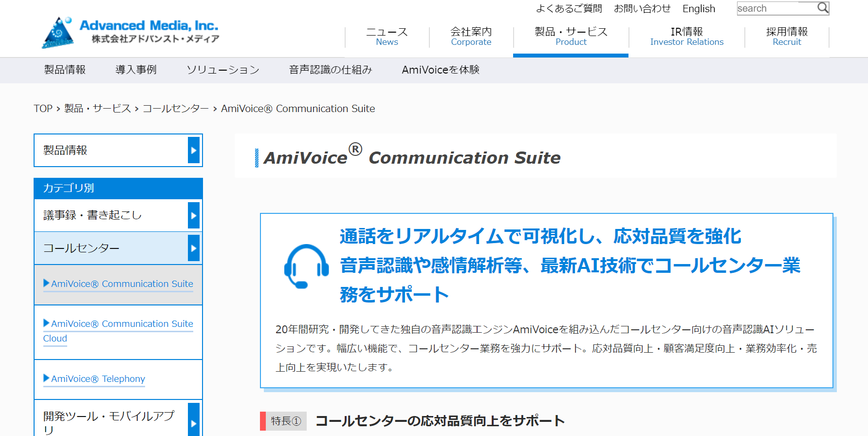The width and height of the screenshot is (868, 436).
Task: Open AmiVoice Communication Suite Cloud link
Action: (x=118, y=331)
